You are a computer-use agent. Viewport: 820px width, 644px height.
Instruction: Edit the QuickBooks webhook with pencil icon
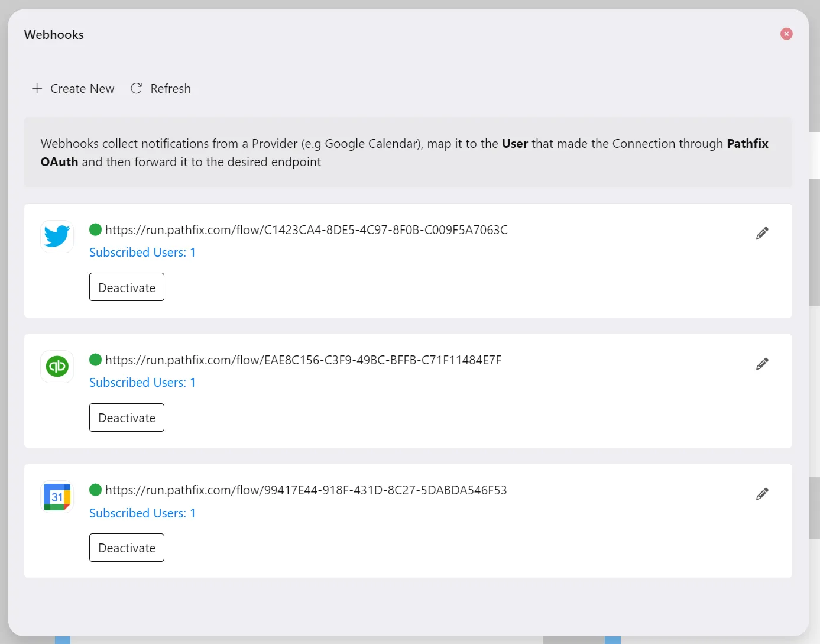(762, 364)
